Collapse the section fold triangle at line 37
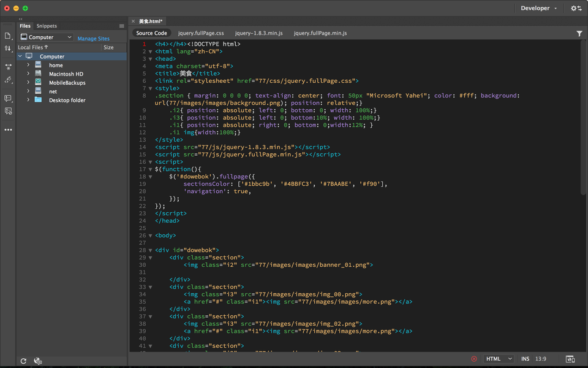The image size is (588, 368). pos(151,316)
